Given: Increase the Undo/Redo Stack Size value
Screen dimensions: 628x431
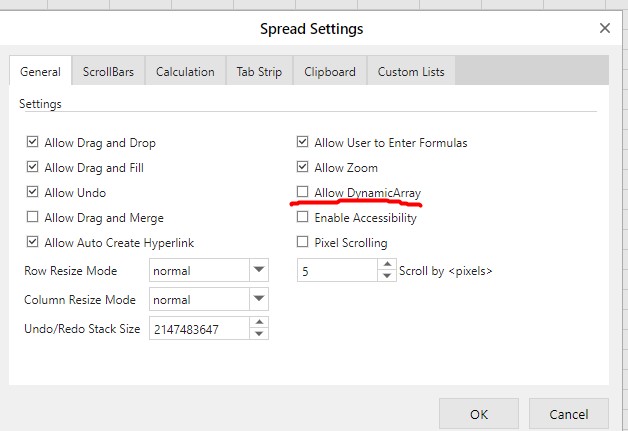Looking at the screenshot, I should [260, 323].
